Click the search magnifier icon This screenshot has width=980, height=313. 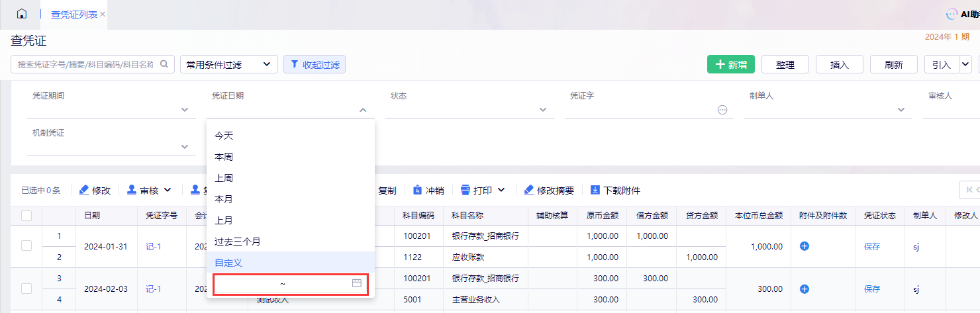pos(164,64)
